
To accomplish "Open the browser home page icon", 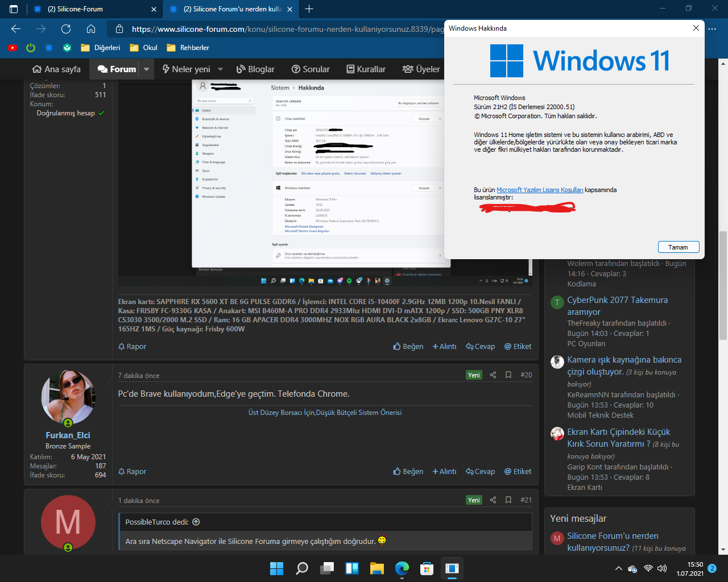I will click(x=91, y=29).
